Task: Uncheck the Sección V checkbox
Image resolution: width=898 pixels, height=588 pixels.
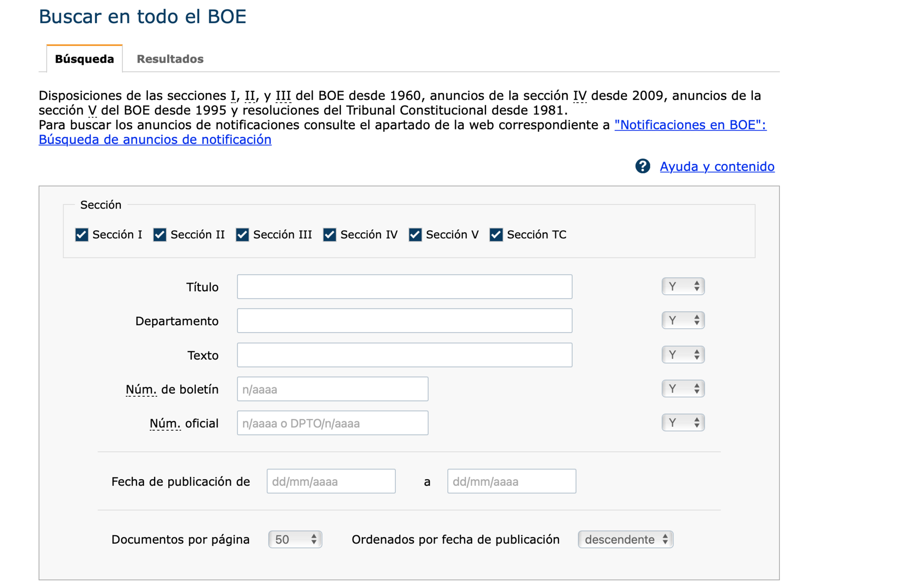Action: pyautogui.click(x=415, y=235)
